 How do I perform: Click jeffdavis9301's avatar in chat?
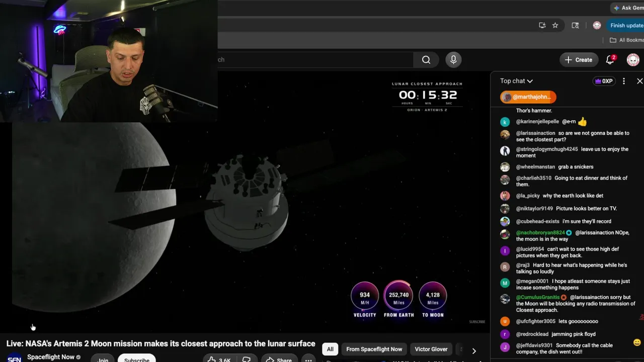[505, 346]
